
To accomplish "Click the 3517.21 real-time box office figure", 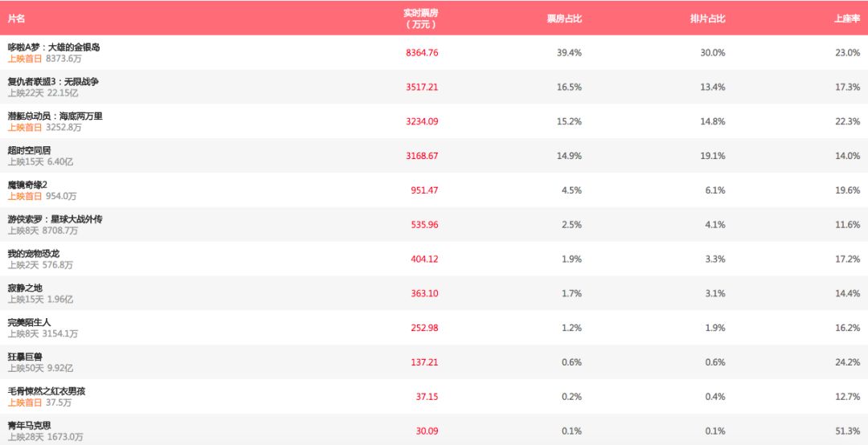I will coord(422,88).
